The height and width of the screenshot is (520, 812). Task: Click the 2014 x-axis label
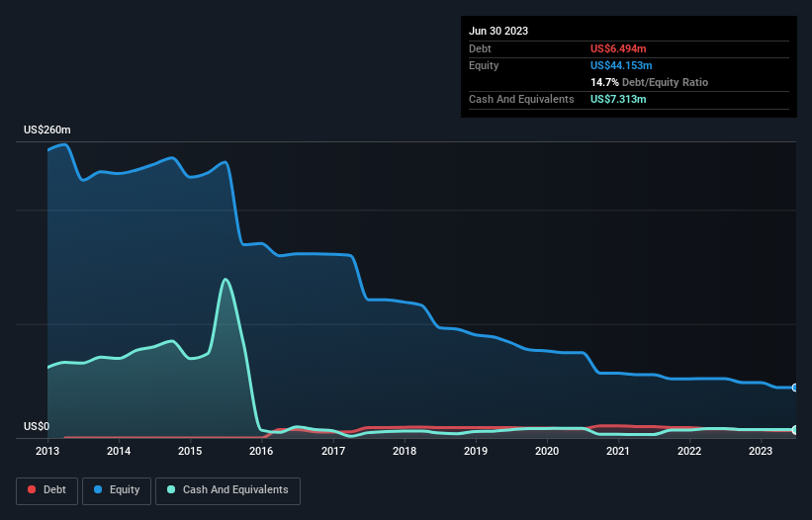pos(119,451)
